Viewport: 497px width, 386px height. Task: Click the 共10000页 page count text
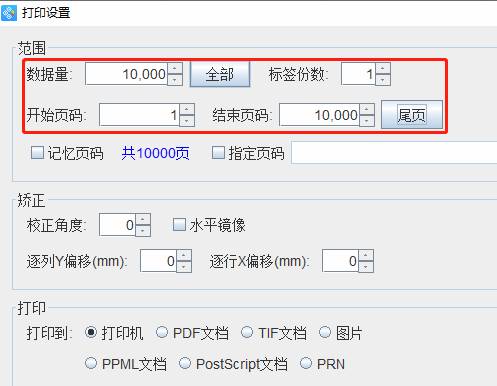pos(155,153)
